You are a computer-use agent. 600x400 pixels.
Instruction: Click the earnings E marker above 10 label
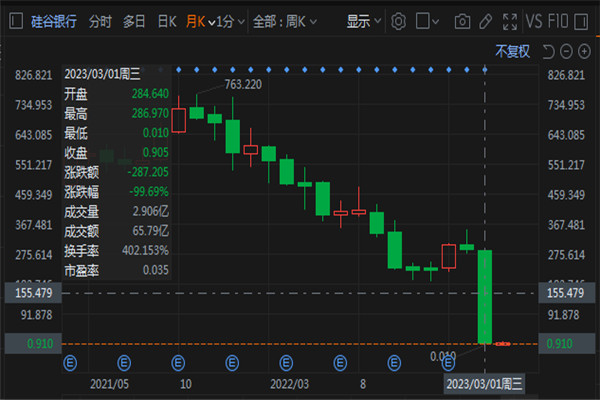(178, 363)
